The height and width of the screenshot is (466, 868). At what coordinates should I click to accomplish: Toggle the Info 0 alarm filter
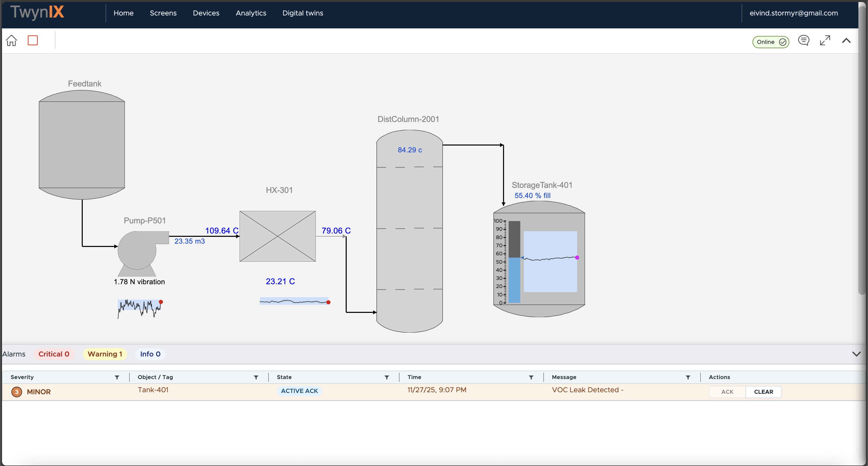click(x=150, y=354)
